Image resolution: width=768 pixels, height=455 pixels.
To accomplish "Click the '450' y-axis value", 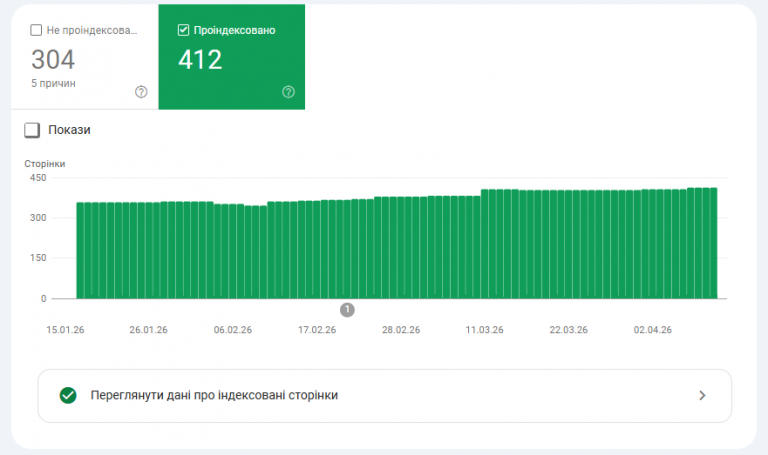I will tap(38, 178).
